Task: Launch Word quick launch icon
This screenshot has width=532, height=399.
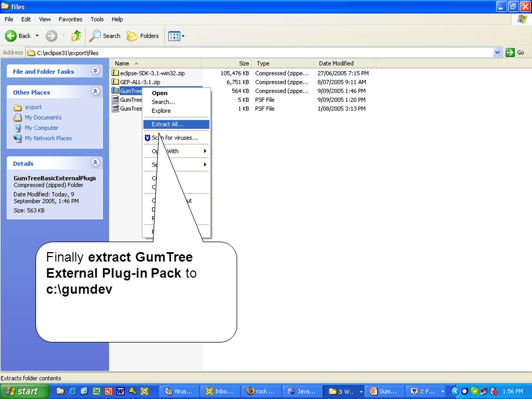Action: (120, 391)
